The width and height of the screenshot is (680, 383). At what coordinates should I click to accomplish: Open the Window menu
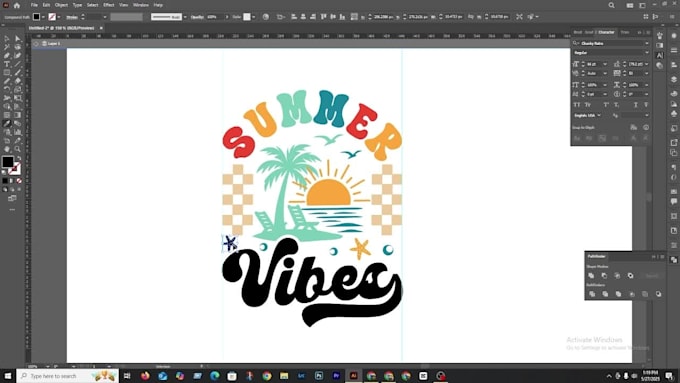click(x=141, y=5)
